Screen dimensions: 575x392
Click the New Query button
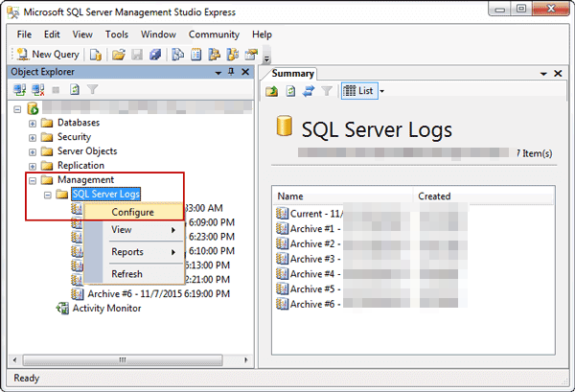[x=48, y=55]
